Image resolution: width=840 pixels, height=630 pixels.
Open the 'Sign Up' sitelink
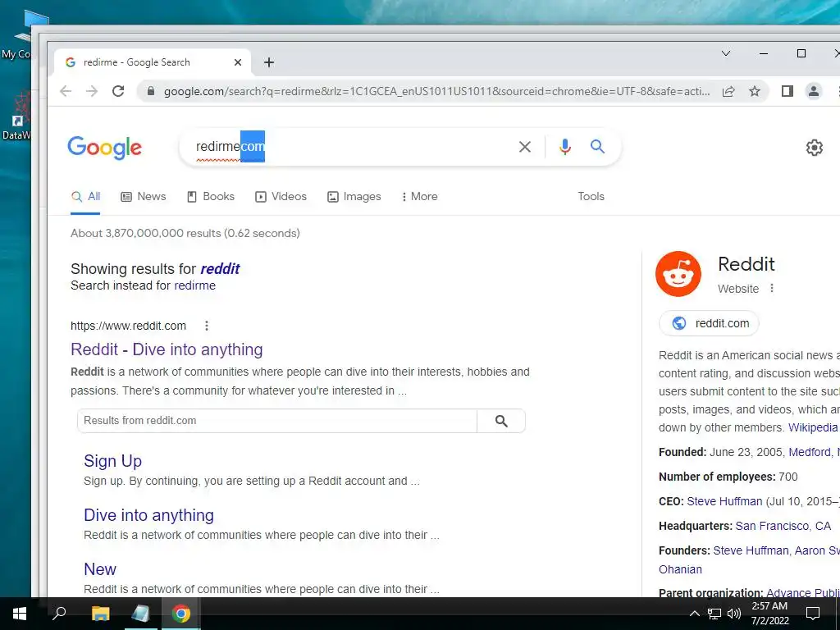[x=112, y=461]
